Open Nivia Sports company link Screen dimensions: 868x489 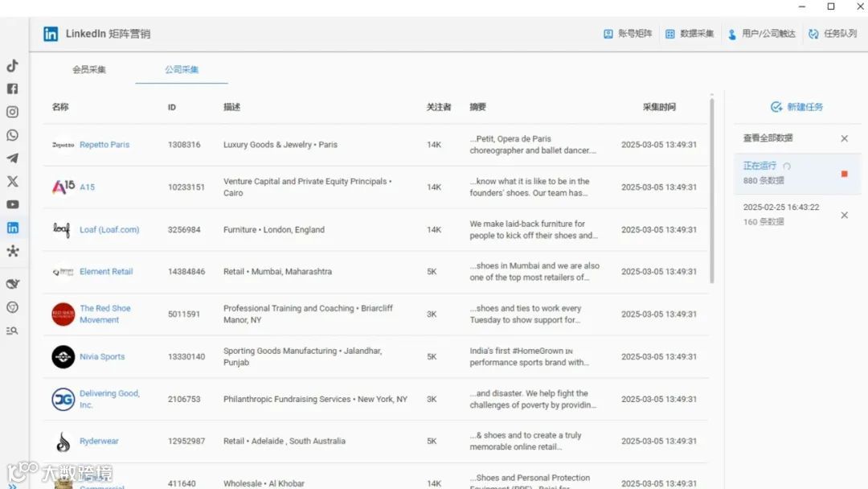click(x=102, y=356)
